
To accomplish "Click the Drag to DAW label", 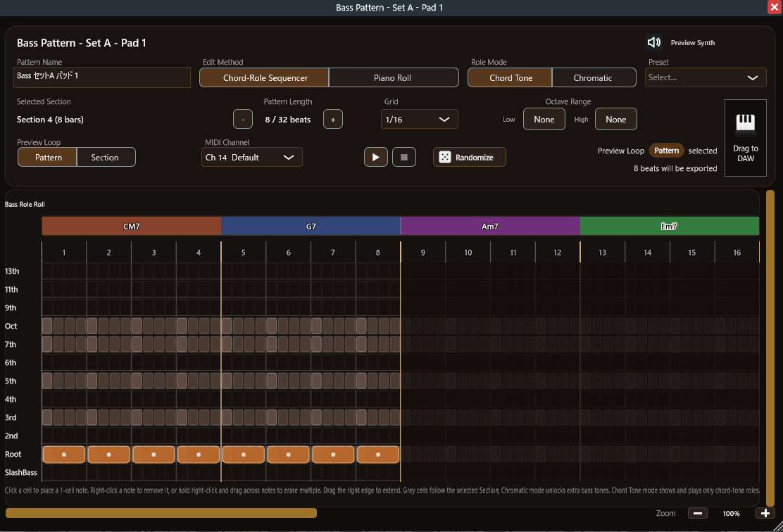I will 746,153.
